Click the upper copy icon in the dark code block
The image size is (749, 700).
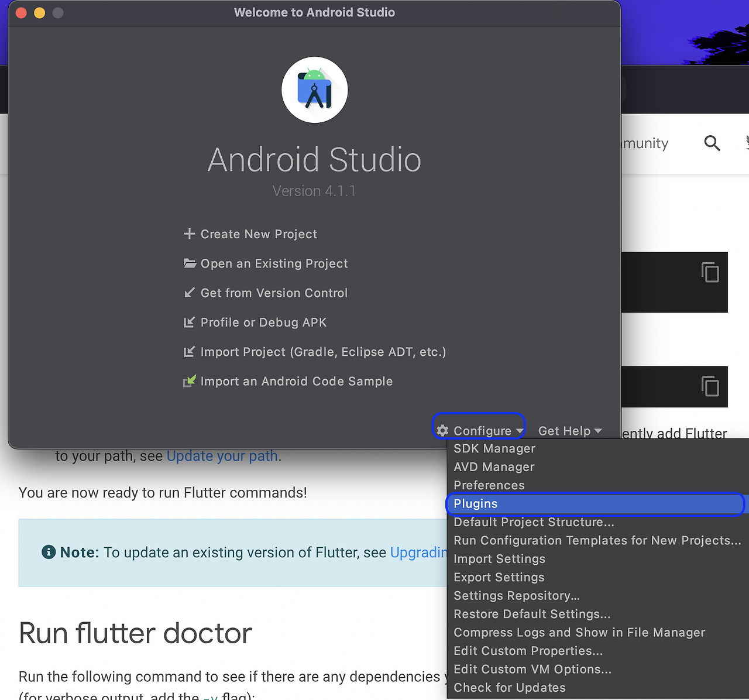click(710, 272)
